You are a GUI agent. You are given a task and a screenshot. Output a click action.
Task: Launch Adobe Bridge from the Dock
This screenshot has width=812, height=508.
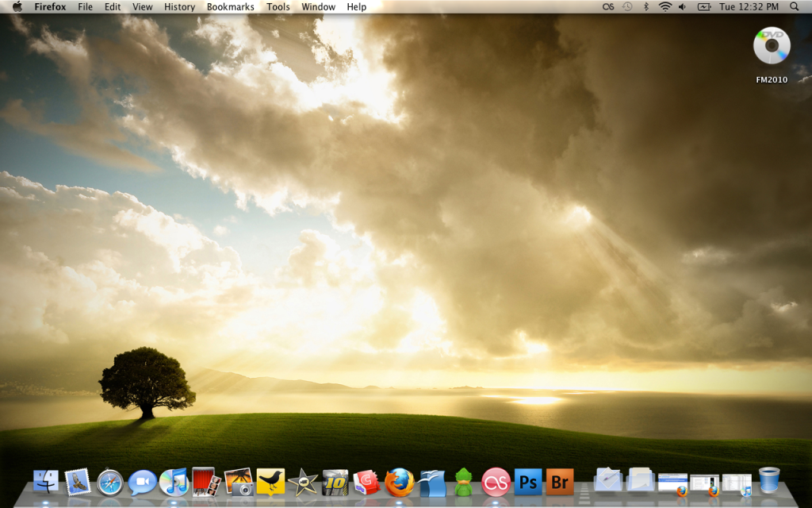[x=560, y=482]
